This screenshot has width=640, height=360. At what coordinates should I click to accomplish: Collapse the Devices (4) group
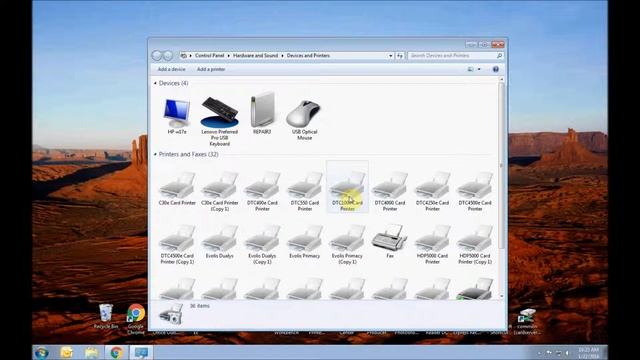pyautogui.click(x=155, y=83)
